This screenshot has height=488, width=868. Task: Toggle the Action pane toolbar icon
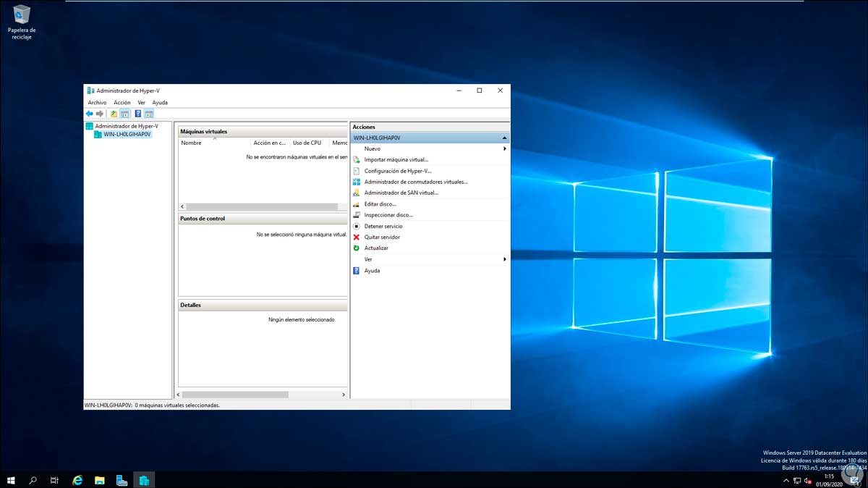148,114
